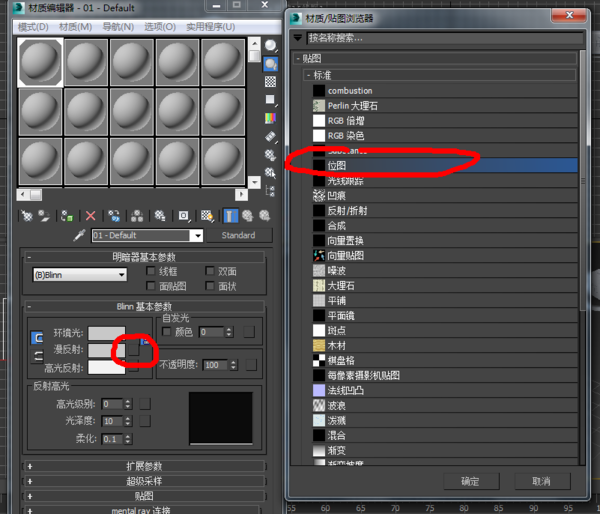
Task: Open the 模式(D) menu
Action: coord(33,27)
